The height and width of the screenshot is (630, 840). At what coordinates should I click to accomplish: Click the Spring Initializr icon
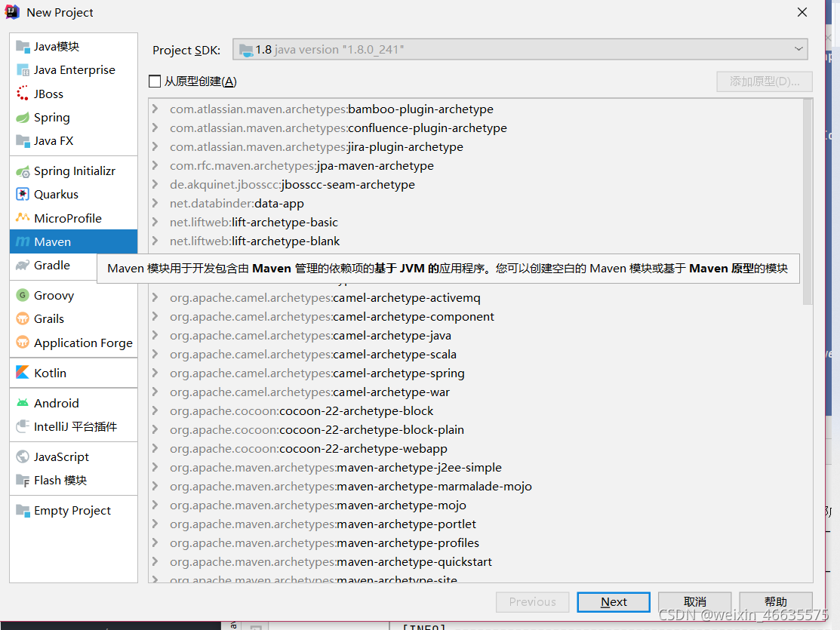[23, 171]
